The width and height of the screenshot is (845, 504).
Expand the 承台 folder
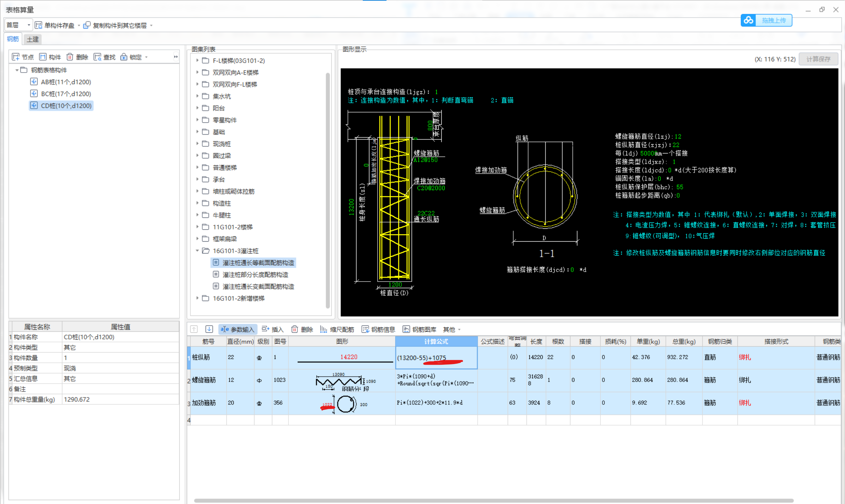(197, 179)
